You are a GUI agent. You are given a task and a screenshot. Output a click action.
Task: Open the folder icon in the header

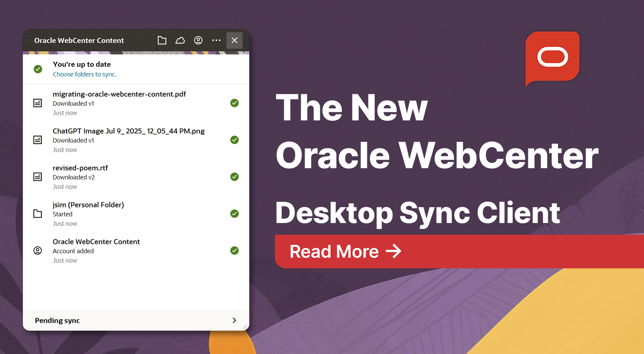point(162,40)
